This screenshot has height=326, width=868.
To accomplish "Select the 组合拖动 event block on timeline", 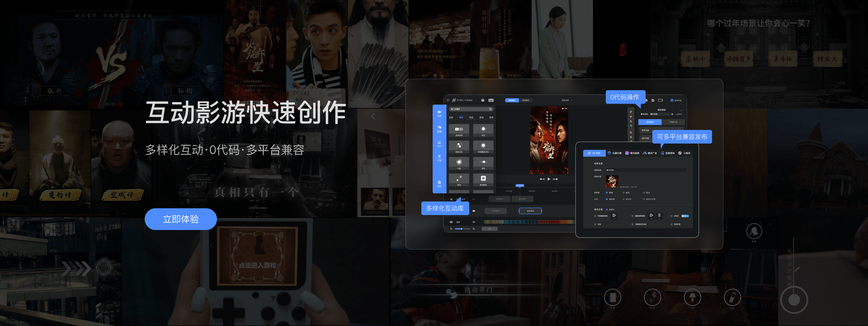I will 531,211.
